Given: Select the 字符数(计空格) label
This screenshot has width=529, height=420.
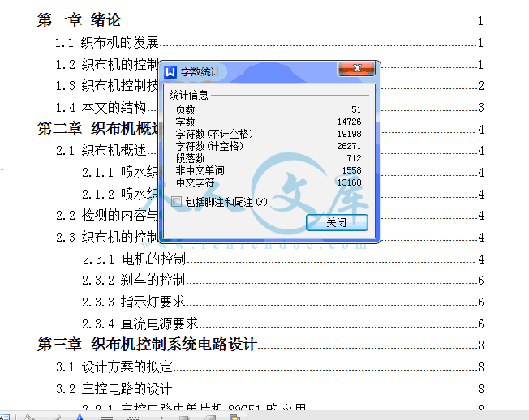Looking at the screenshot, I should point(209,146).
